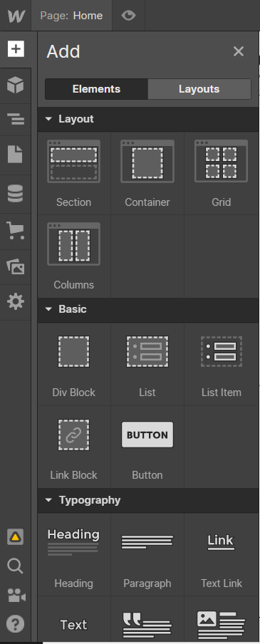Toggle preview mode eye icon
This screenshot has height=644, width=260.
coord(128,16)
